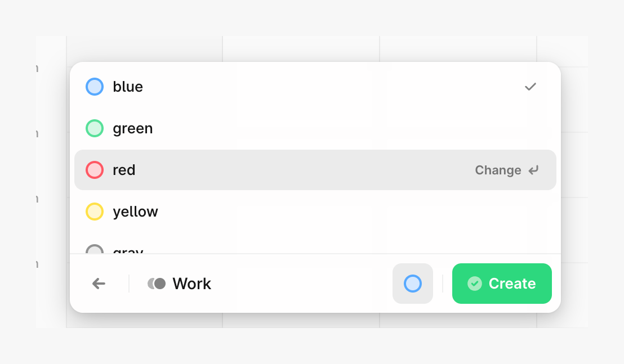The width and height of the screenshot is (624, 364).
Task: Open the "Work" calendar selector
Action: point(191,284)
